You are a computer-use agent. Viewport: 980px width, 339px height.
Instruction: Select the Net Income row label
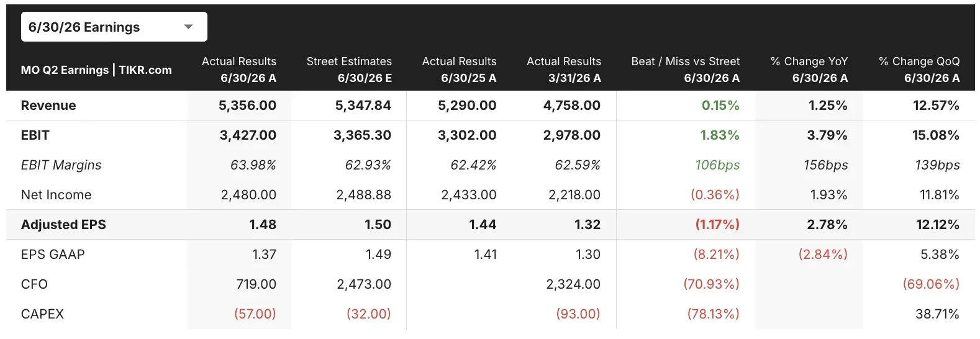tap(56, 195)
